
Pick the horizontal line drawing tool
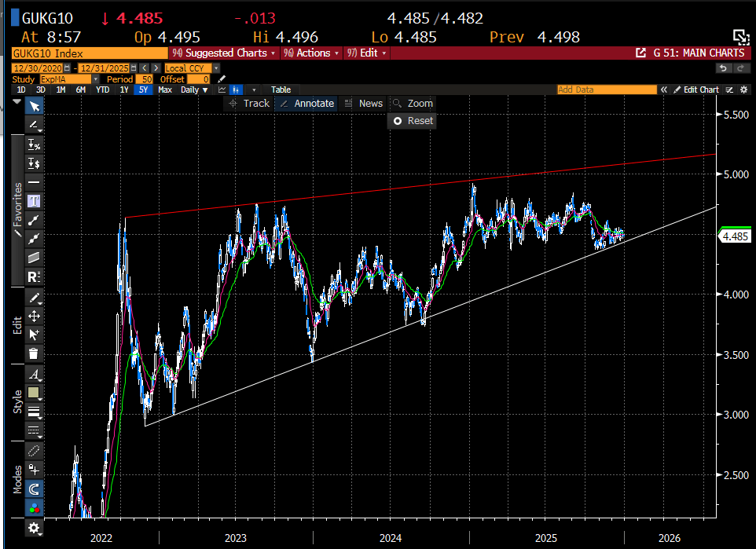[x=35, y=182]
